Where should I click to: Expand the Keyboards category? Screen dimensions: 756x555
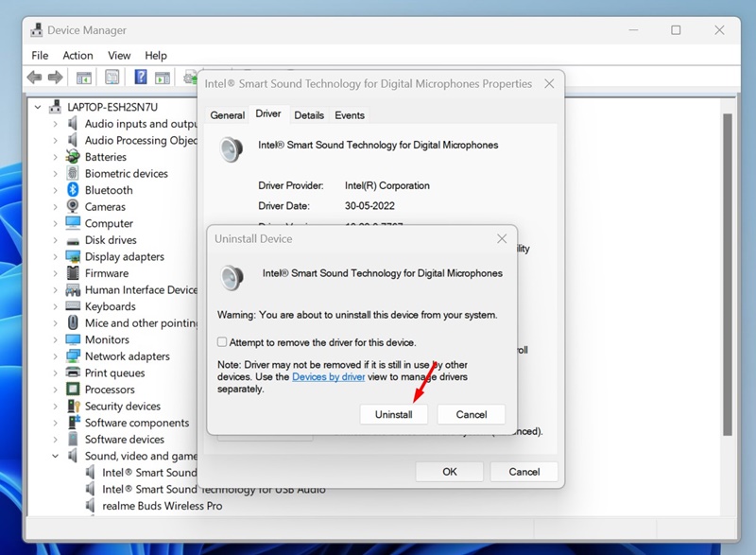(x=56, y=306)
